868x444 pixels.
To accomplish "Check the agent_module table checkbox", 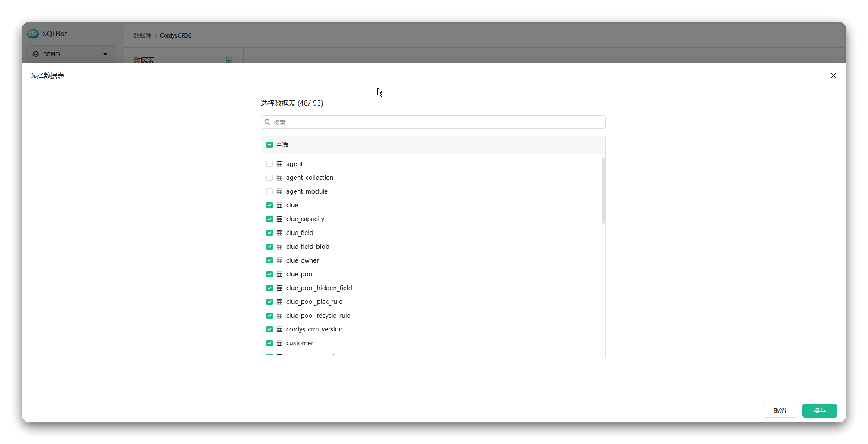I will coord(269,191).
